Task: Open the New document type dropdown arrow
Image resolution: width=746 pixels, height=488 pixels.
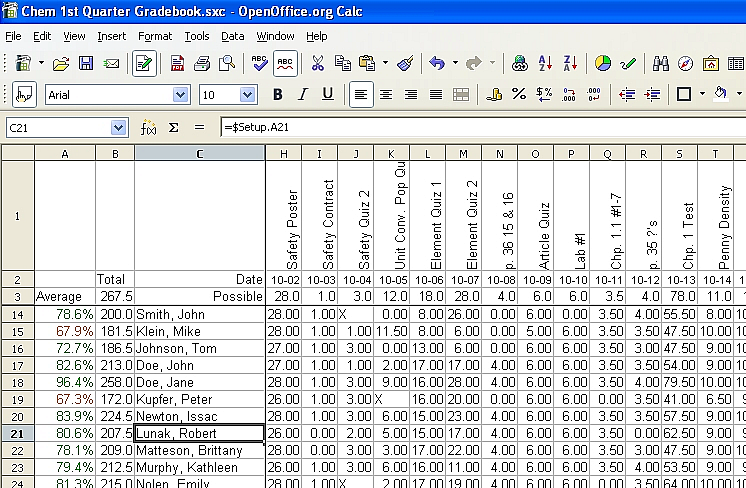Action: (41, 63)
